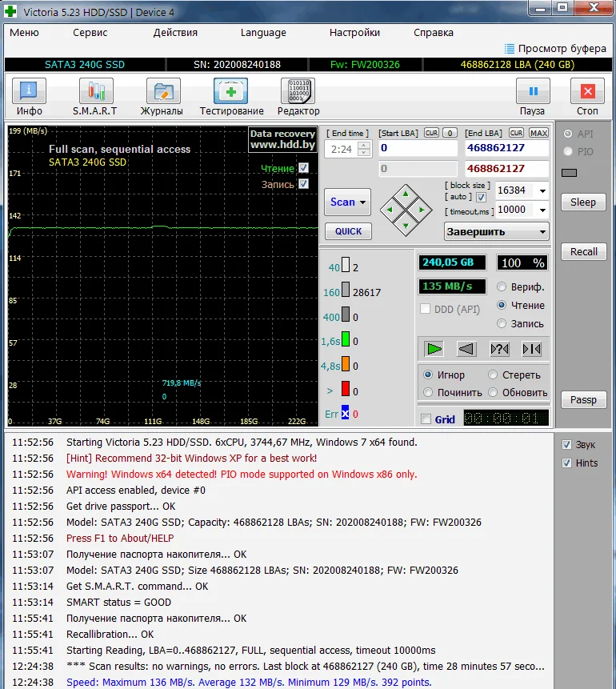Click the red > block color box
Screen dimensions: 616x689
click(346, 389)
